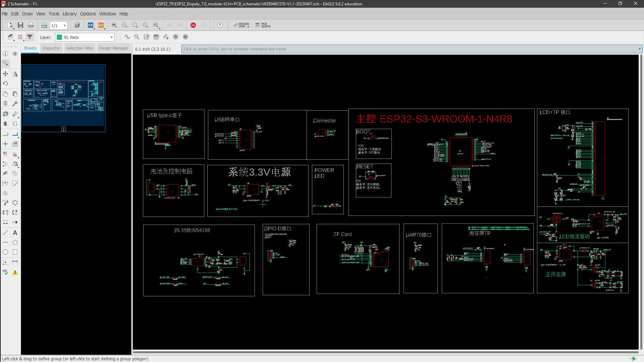
Task: Select the Text tool letter A
Action: (x=15, y=233)
